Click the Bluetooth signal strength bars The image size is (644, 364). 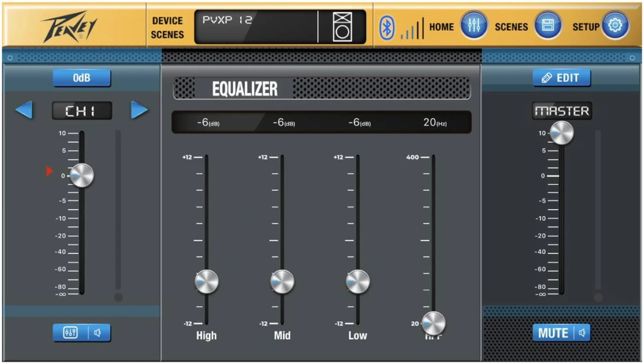click(412, 29)
